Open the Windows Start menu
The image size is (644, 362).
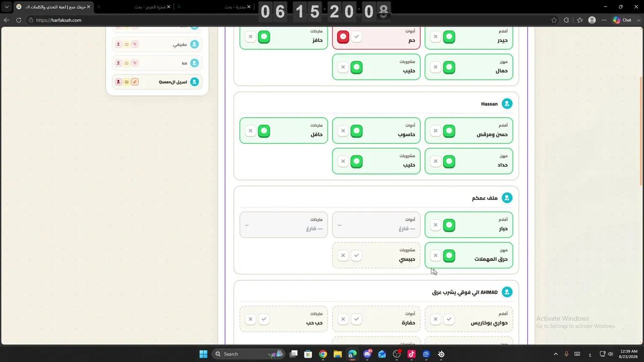pyautogui.click(x=203, y=354)
